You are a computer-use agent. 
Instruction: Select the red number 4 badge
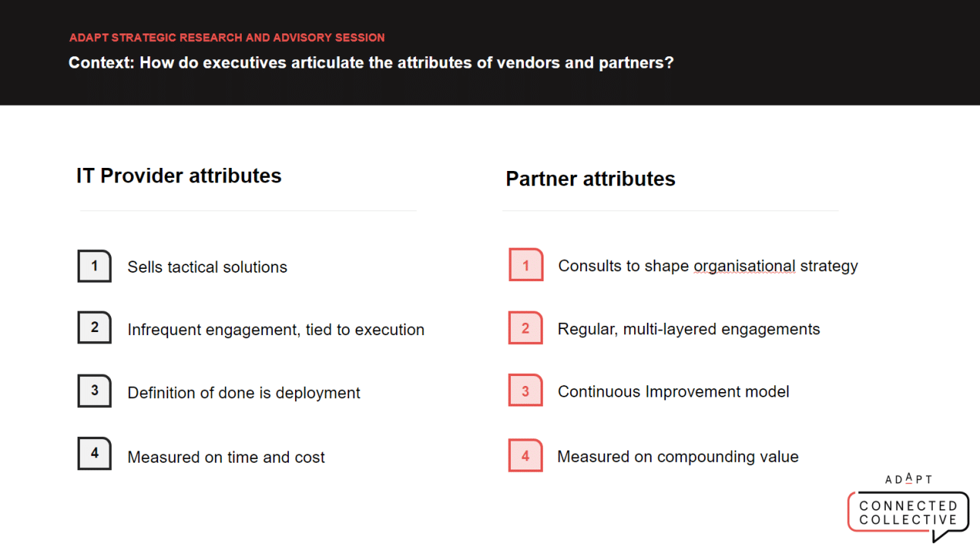pos(525,456)
